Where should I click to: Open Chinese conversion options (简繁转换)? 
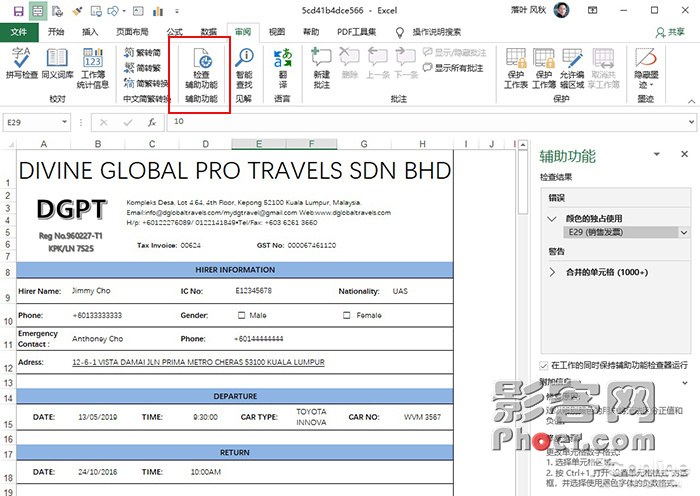(146, 83)
